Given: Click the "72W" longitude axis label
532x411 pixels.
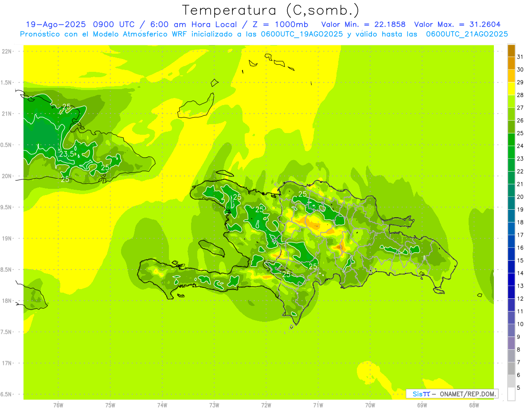Looking at the screenshot, I should [266, 405].
